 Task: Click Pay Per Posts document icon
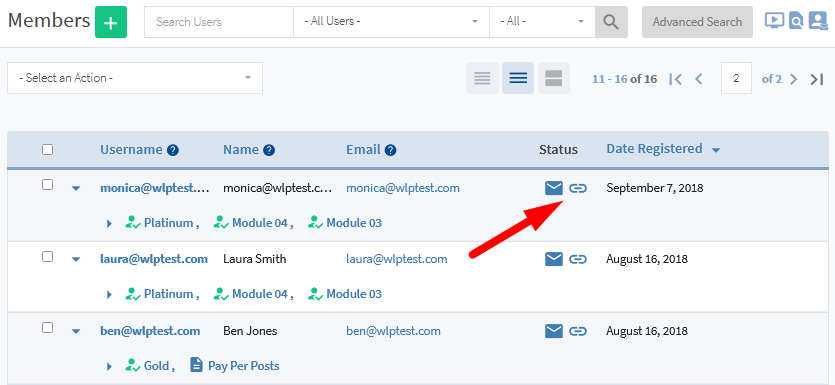pyautogui.click(x=197, y=365)
